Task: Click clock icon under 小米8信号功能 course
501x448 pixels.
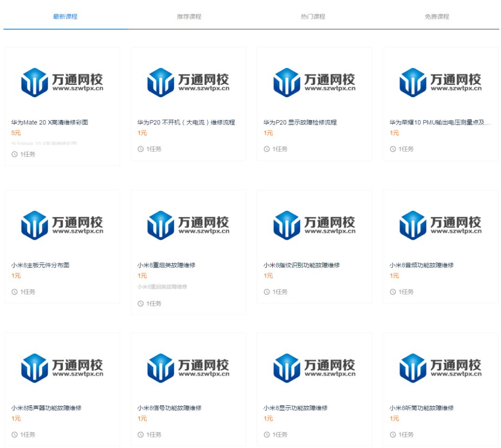Action: click(x=141, y=435)
